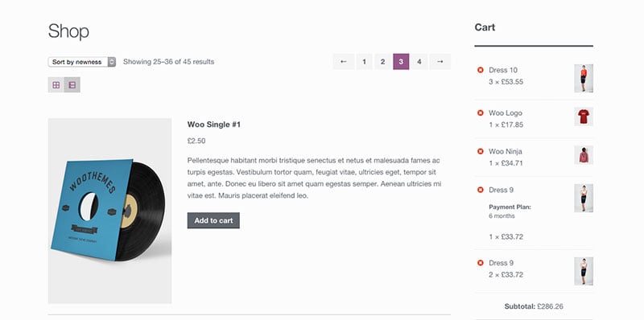
Task: Remove Woo Logo from cart
Action: pos(480,113)
